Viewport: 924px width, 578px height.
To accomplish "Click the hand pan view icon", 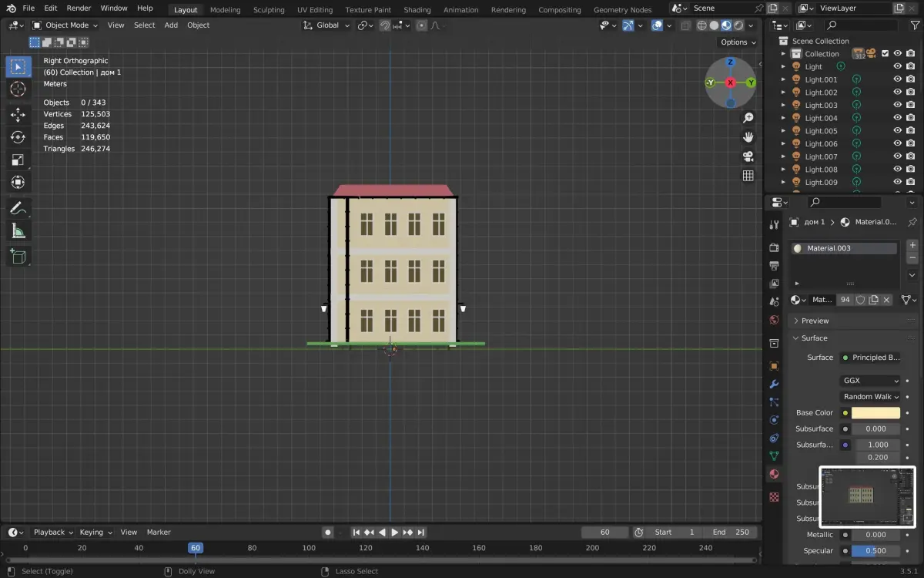I will 748,137.
